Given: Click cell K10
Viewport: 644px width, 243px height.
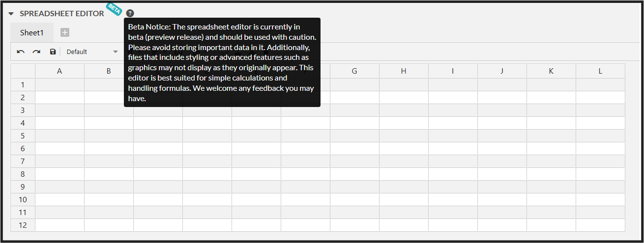Looking at the screenshot, I should pos(551,200).
